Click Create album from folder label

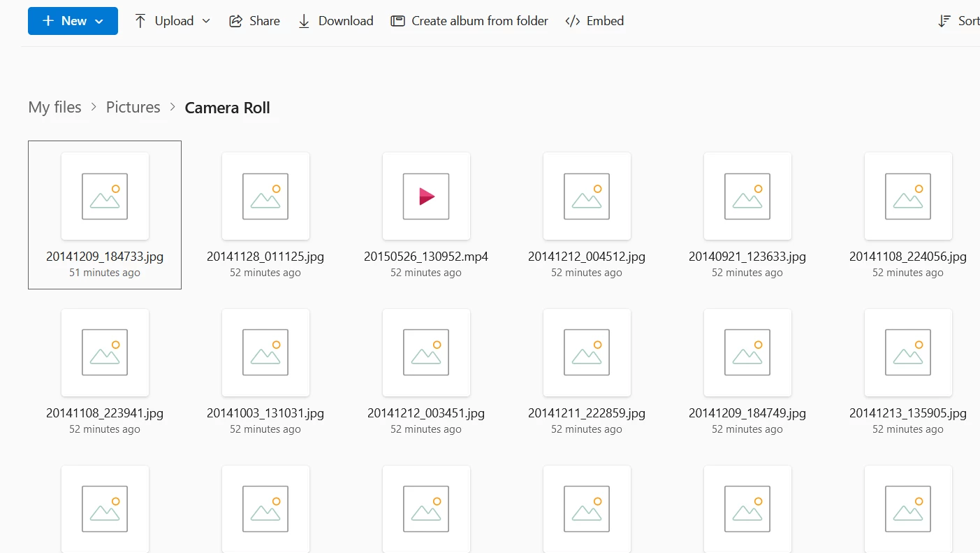pos(480,21)
